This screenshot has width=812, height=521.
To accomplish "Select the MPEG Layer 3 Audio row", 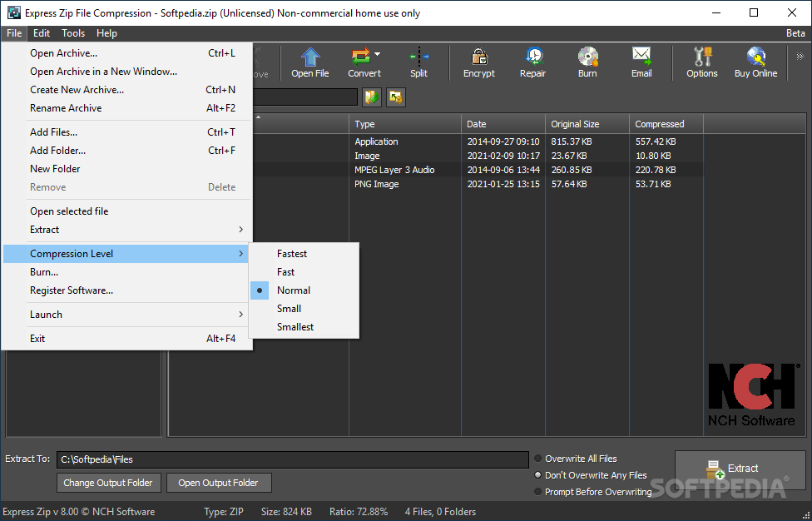I will pos(477,170).
